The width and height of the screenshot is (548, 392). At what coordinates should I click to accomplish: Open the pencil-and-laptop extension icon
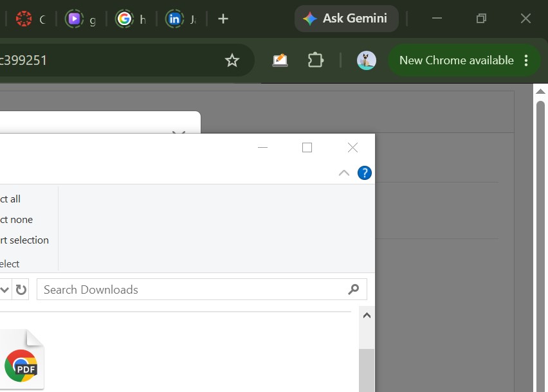pos(280,60)
